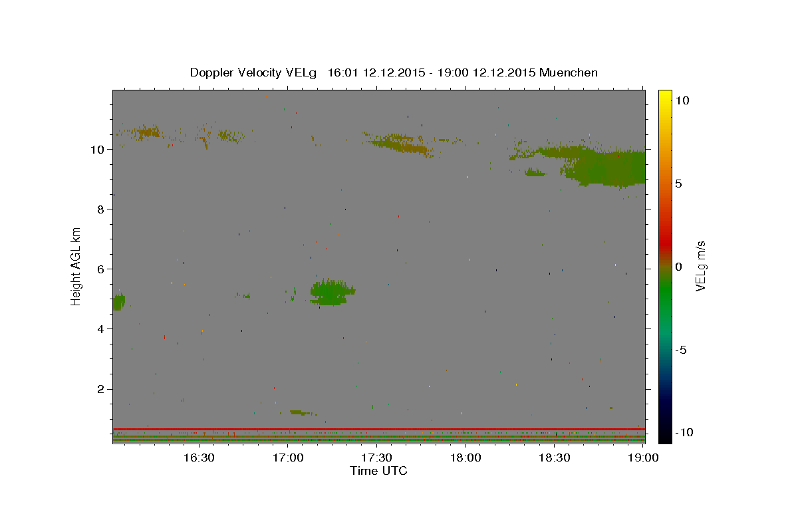This screenshot has height=532, width=798.
Task: Click the small green patch at left edge
Action: 118,302
